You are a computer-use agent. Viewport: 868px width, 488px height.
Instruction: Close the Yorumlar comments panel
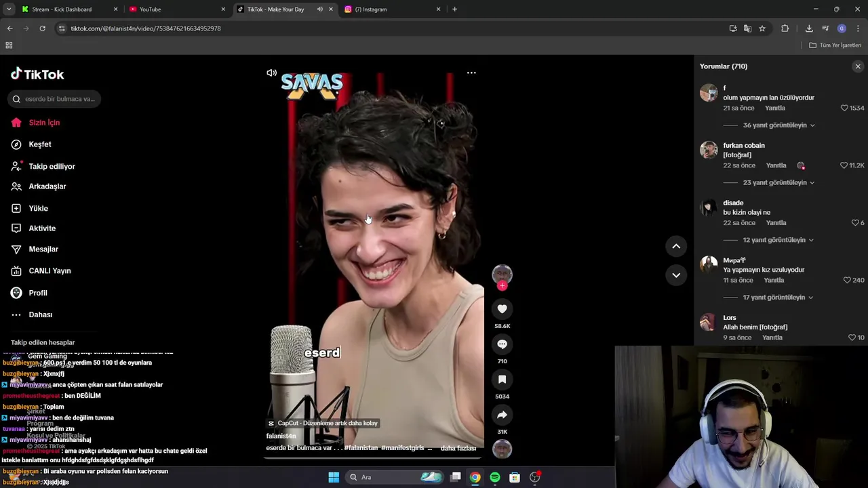tap(858, 66)
